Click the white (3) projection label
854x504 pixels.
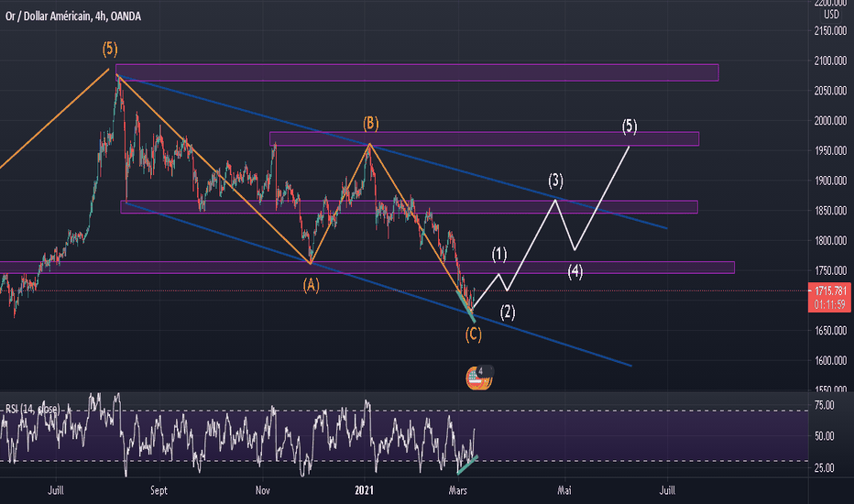(x=555, y=181)
